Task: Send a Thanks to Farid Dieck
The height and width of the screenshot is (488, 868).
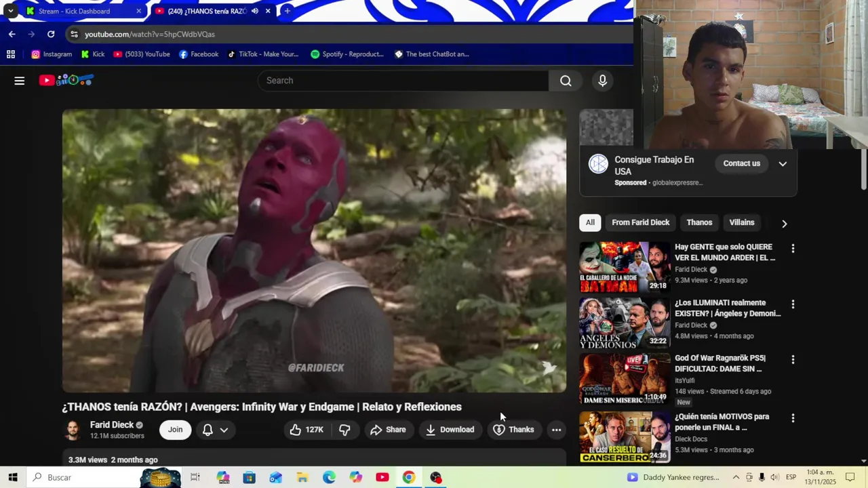Action: click(513, 430)
